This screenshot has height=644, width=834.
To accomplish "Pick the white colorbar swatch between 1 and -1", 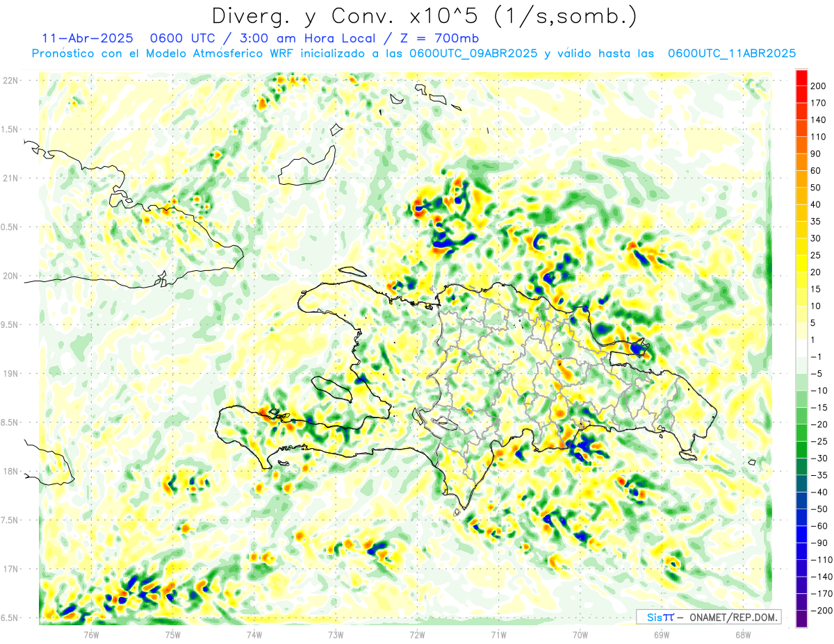I will (801, 349).
